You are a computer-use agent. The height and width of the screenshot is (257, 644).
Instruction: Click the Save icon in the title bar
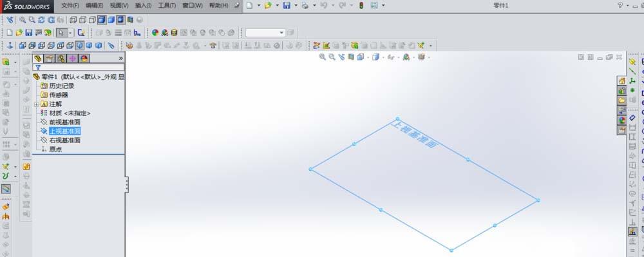[x=287, y=5]
